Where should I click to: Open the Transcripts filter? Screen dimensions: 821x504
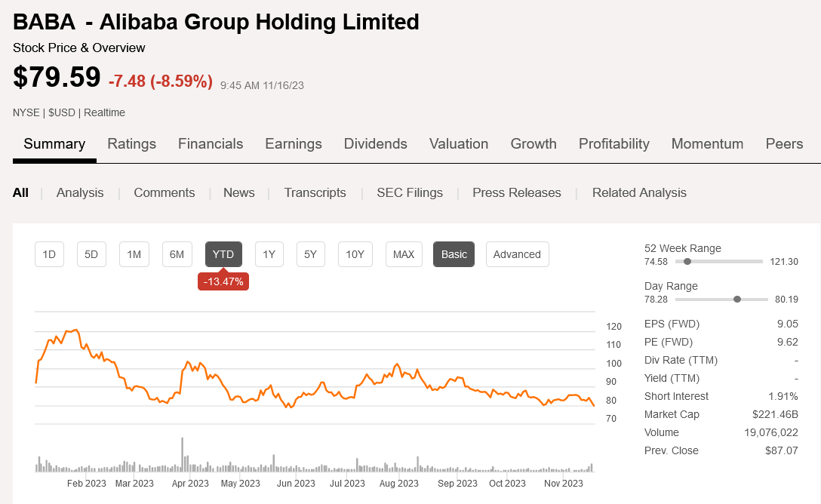[315, 192]
